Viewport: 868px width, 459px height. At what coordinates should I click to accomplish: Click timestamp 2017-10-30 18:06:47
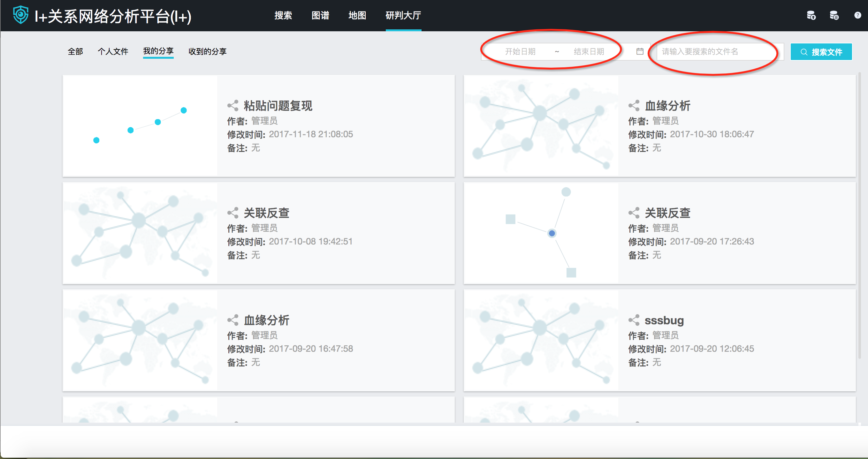[x=712, y=134]
